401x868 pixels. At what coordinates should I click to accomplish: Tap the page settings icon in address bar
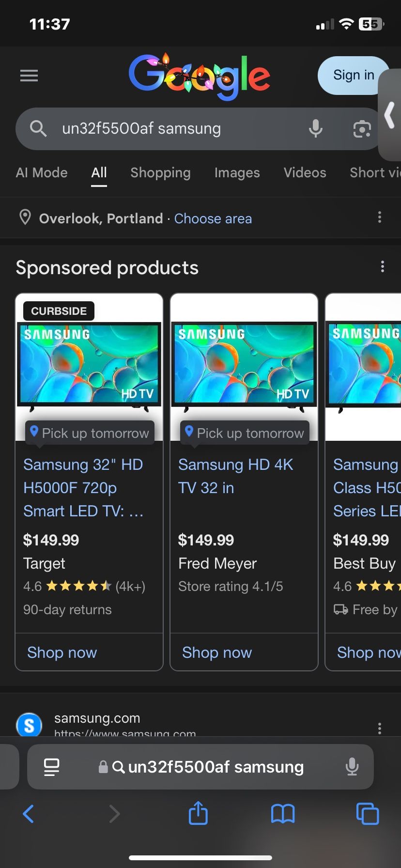(x=51, y=767)
